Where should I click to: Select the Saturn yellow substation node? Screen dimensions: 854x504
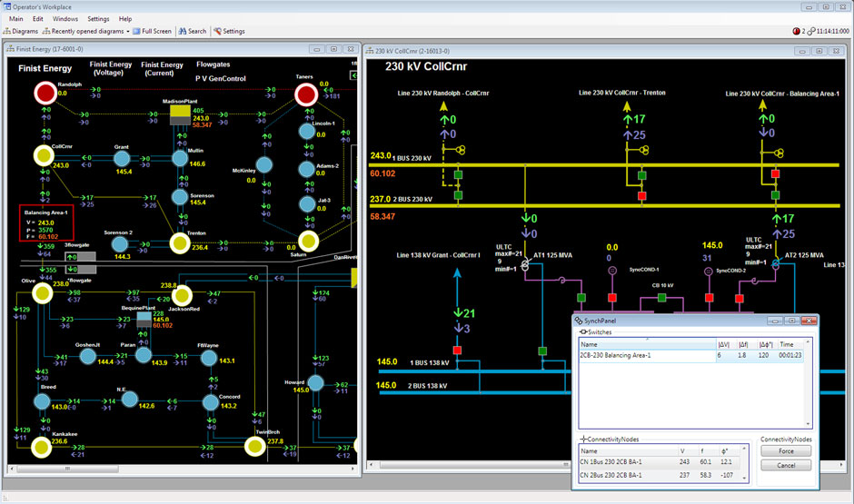coord(308,242)
